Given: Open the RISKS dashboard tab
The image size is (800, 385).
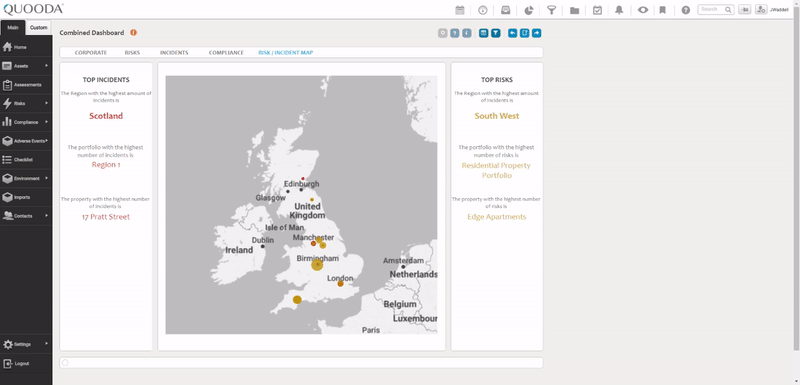Looking at the screenshot, I should (132, 53).
